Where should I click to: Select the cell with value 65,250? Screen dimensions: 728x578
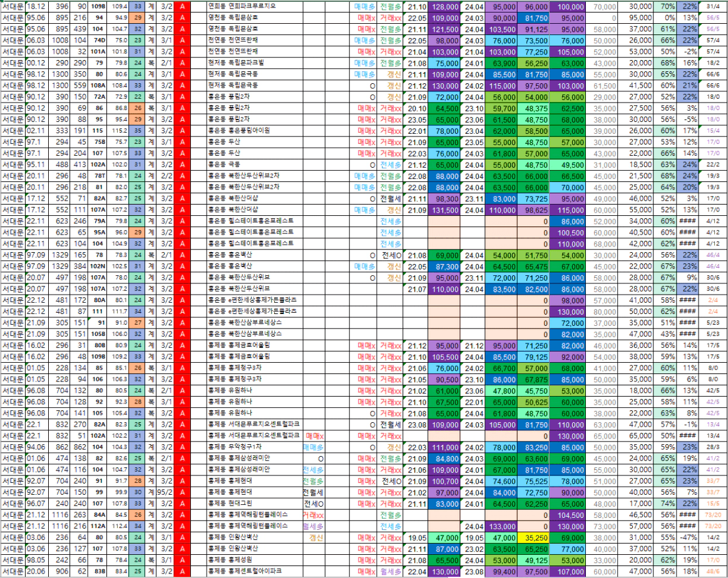tap(533, 549)
